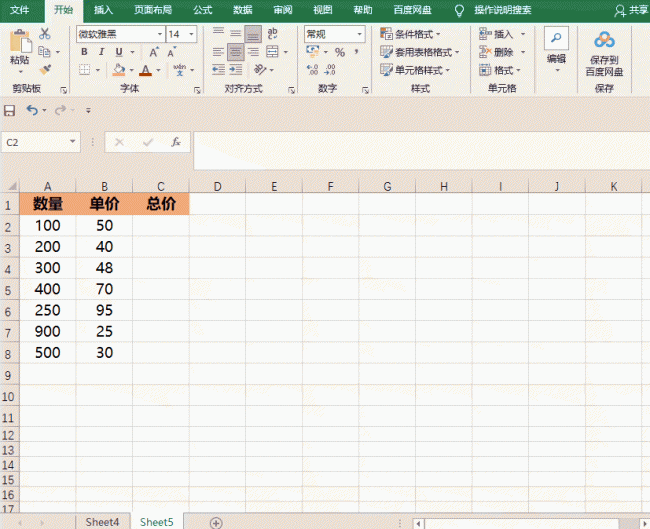Open 套用表格格式 table styles menu

(420, 52)
